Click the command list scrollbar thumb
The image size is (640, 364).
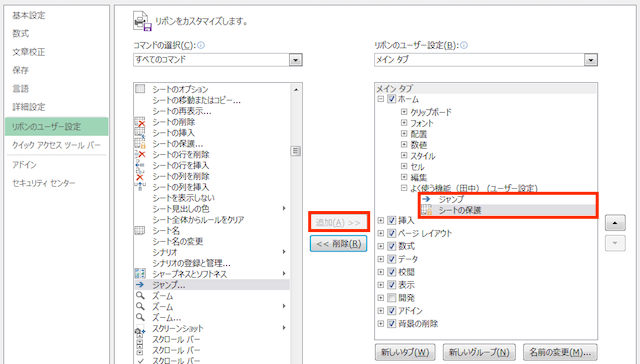tap(296, 151)
